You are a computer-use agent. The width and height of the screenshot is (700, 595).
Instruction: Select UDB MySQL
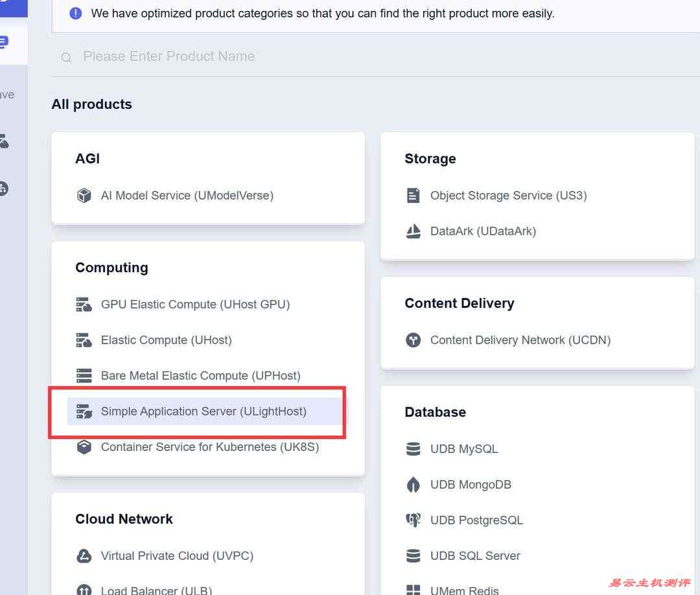click(x=464, y=449)
